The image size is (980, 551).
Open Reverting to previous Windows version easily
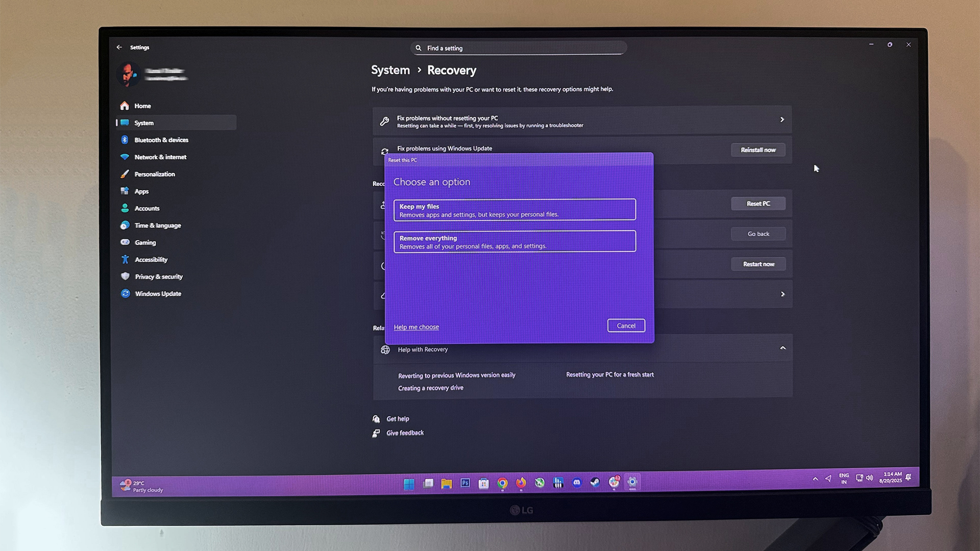pos(457,375)
